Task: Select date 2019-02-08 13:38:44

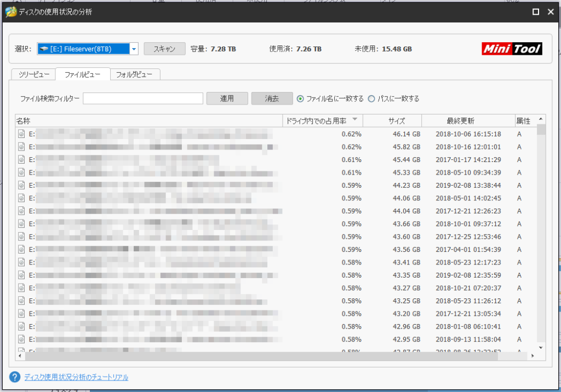Action: (x=468, y=186)
